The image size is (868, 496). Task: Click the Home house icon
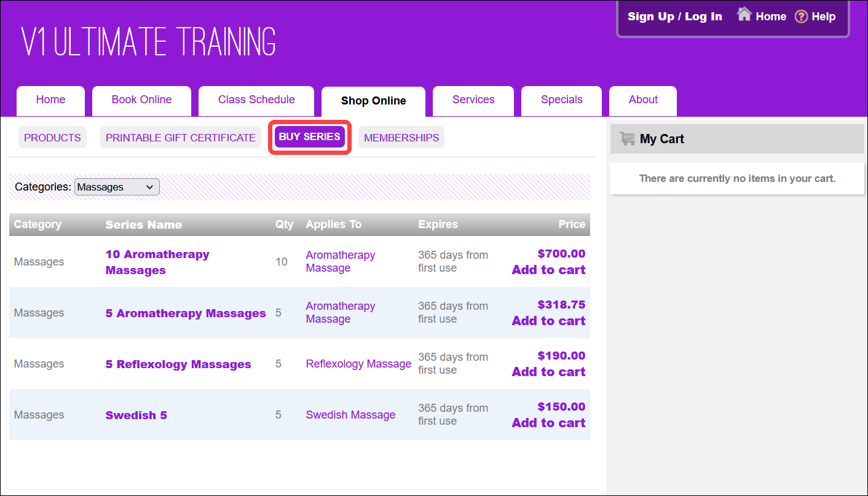point(744,15)
